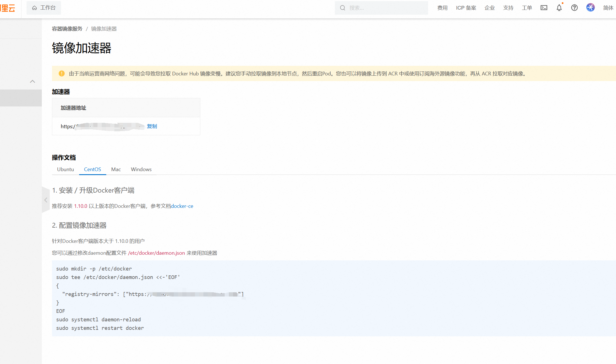Select the highlighted sidebar menu item
The image size is (616, 364).
tap(21, 98)
